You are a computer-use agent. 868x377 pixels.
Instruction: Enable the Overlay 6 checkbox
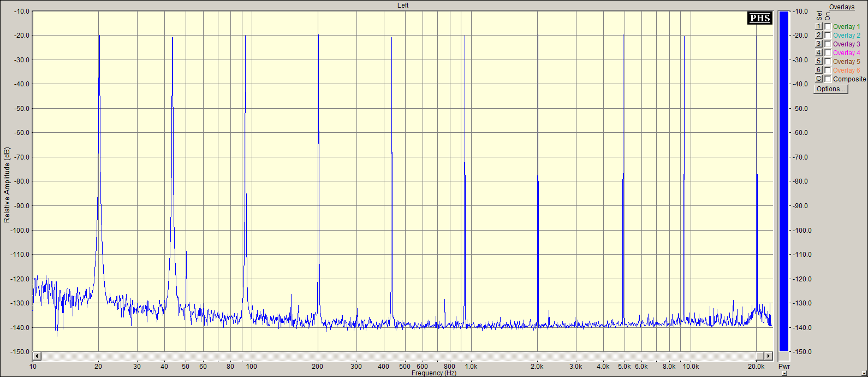pos(828,70)
